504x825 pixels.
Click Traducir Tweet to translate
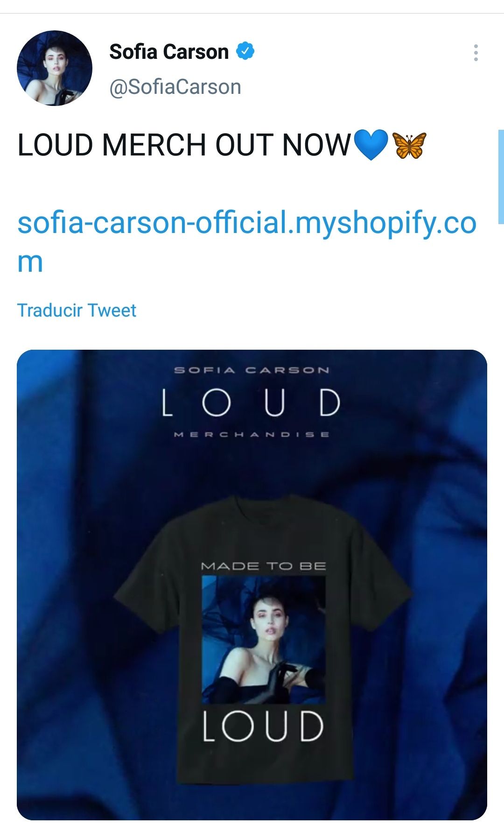pos(77,310)
